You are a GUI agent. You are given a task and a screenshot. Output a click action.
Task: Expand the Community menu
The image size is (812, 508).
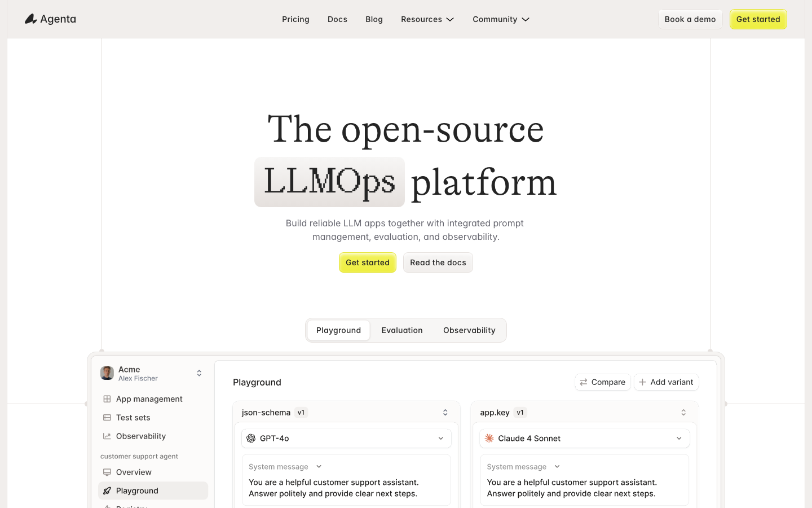pyautogui.click(x=501, y=19)
